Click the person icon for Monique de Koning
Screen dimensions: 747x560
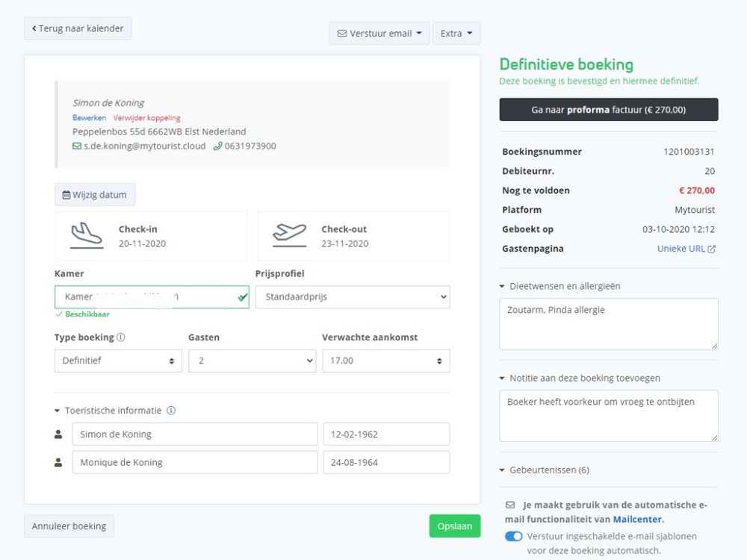tap(59, 463)
